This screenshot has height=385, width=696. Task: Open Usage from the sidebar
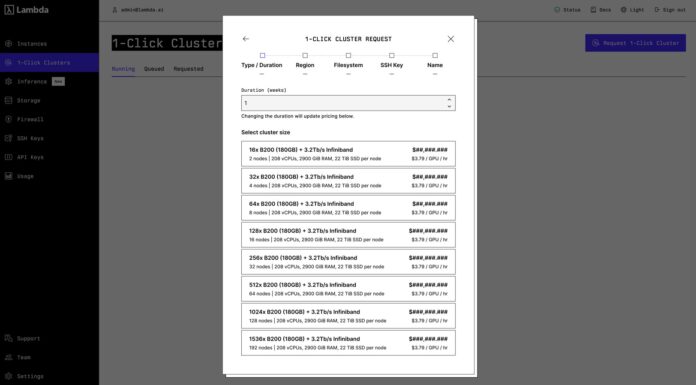tap(25, 176)
